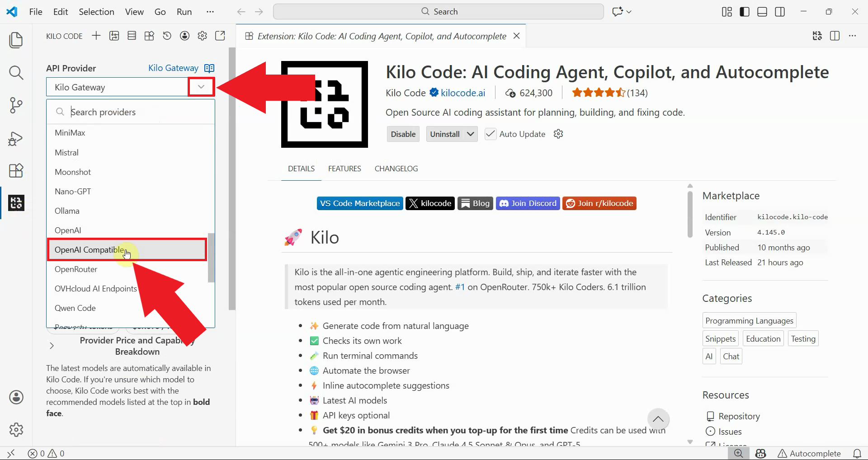This screenshot has height=460, width=868.
Task: Open the Explorer view in activity bar
Action: pyautogui.click(x=16, y=40)
